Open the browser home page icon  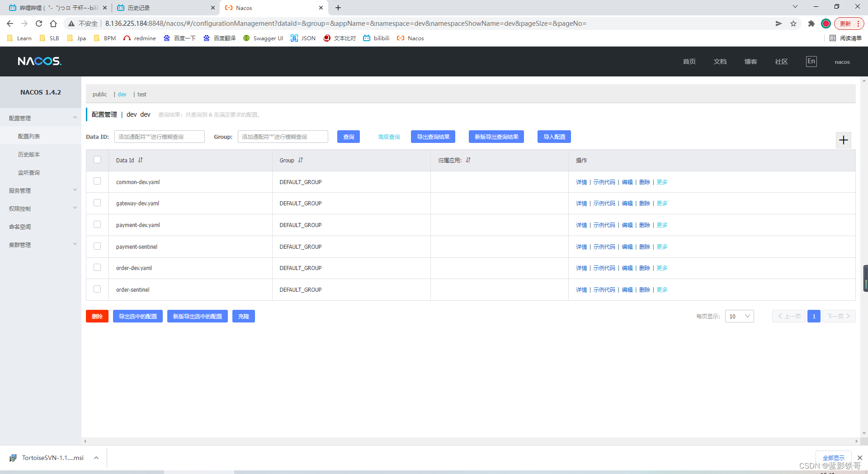tap(53, 24)
